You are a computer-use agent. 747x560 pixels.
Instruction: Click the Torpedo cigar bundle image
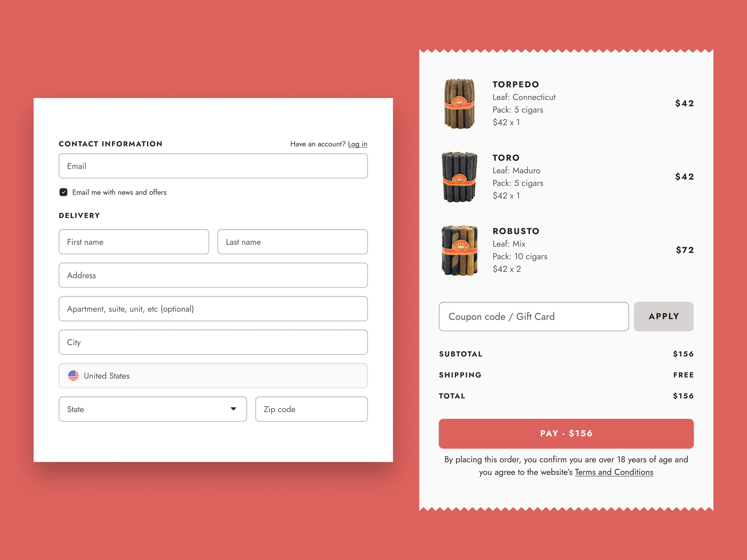coord(459,104)
